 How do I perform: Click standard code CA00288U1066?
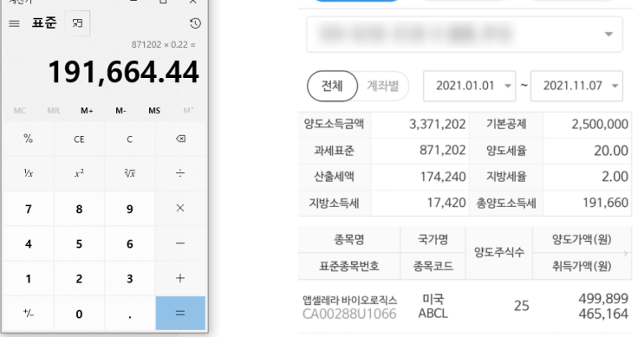click(x=349, y=314)
